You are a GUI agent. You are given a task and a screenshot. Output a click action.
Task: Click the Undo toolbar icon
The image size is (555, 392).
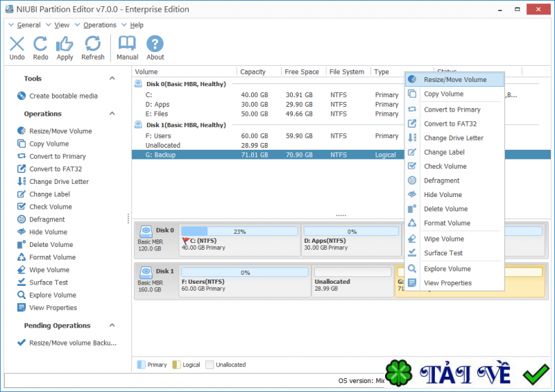(x=17, y=44)
